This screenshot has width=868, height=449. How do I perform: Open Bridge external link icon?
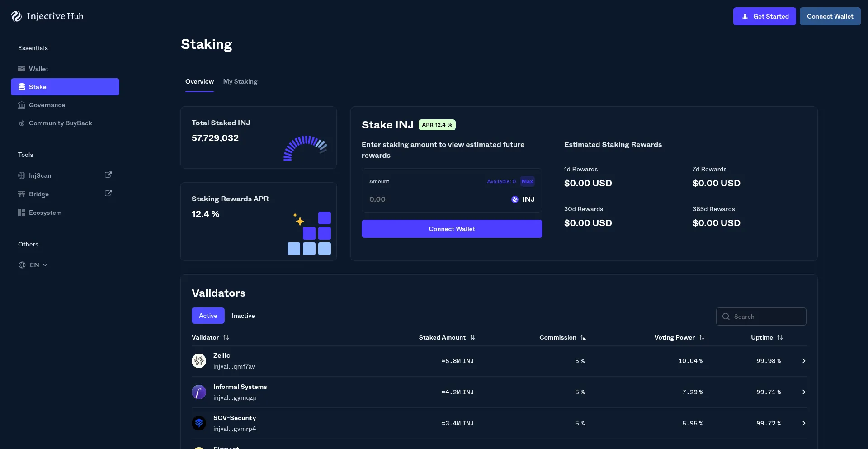tap(108, 193)
